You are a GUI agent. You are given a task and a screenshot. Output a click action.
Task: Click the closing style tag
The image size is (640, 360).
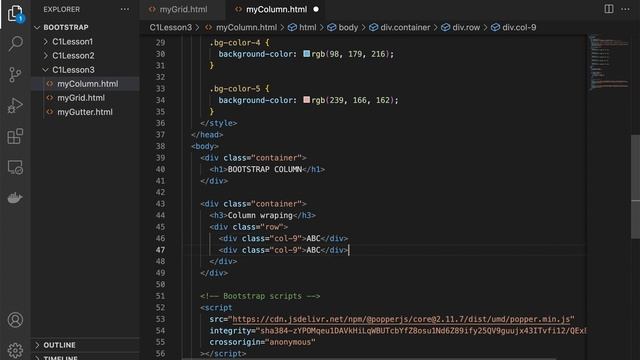219,123
